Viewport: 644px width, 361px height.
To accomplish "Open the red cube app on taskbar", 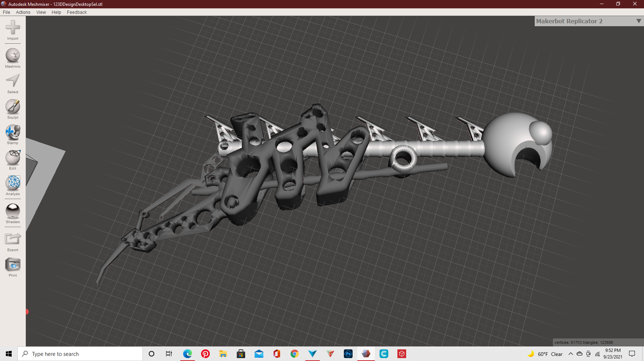I will 402,354.
